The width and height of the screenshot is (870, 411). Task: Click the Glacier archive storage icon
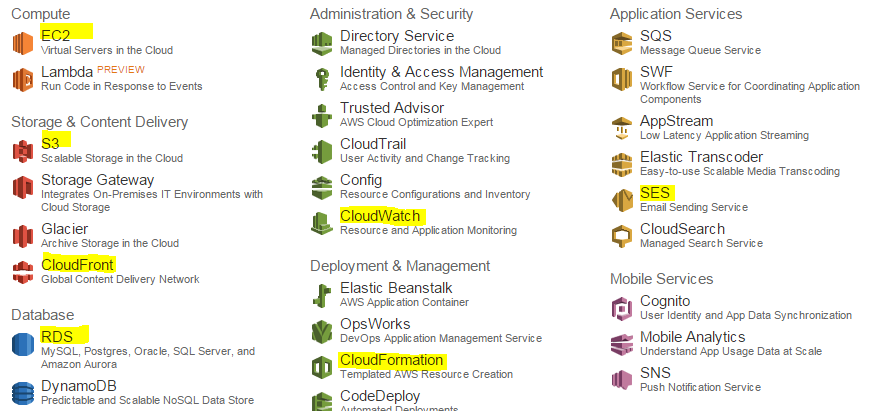click(x=23, y=236)
